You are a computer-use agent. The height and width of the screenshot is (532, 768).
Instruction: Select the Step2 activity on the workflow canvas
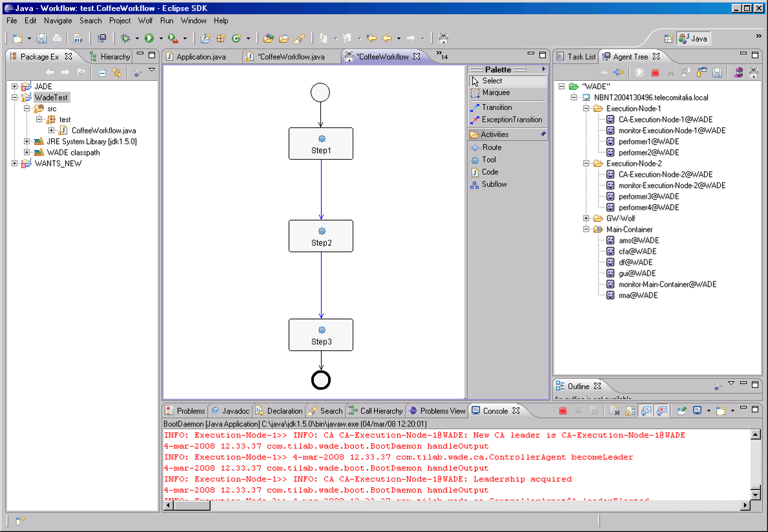point(320,236)
